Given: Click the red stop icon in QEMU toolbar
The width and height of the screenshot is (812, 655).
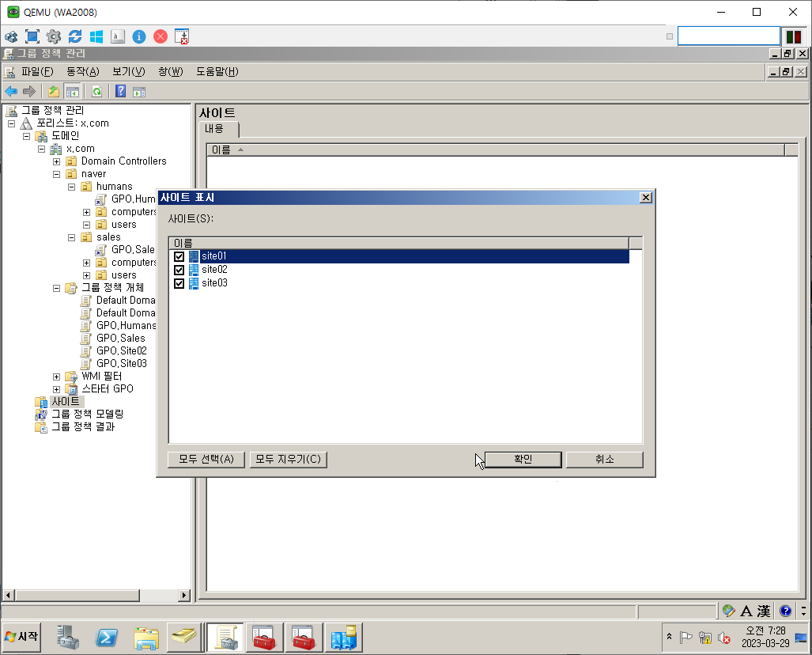Looking at the screenshot, I should [x=161, y=36].
